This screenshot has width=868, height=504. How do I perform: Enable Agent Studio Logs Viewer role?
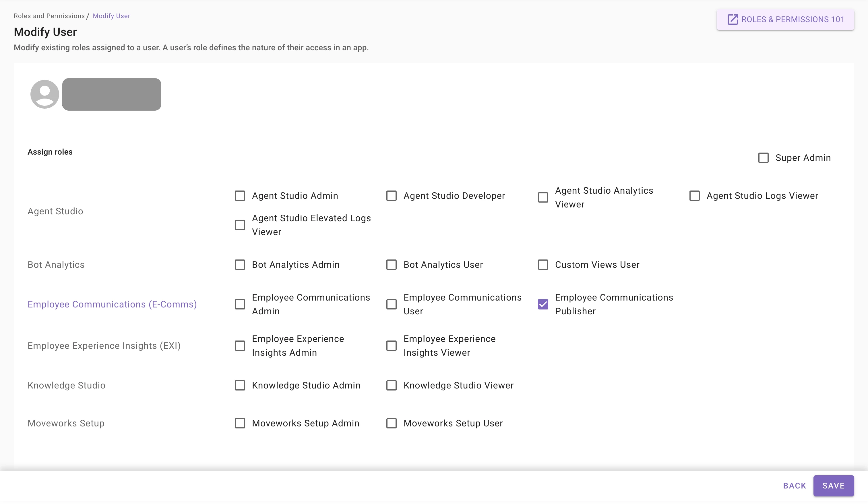coord(694,196)
